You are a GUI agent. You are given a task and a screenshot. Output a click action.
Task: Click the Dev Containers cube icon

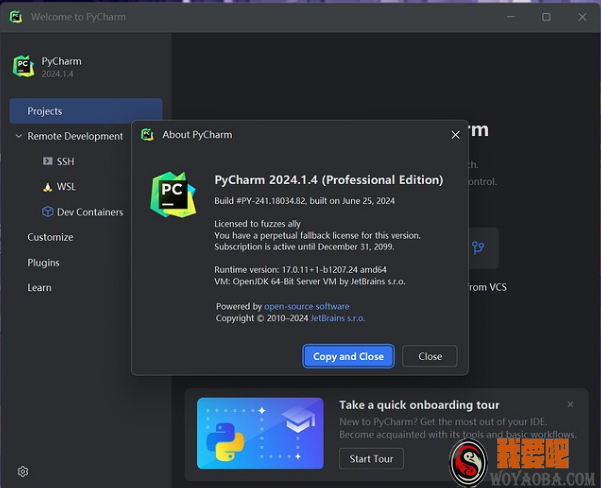point(47,212)
